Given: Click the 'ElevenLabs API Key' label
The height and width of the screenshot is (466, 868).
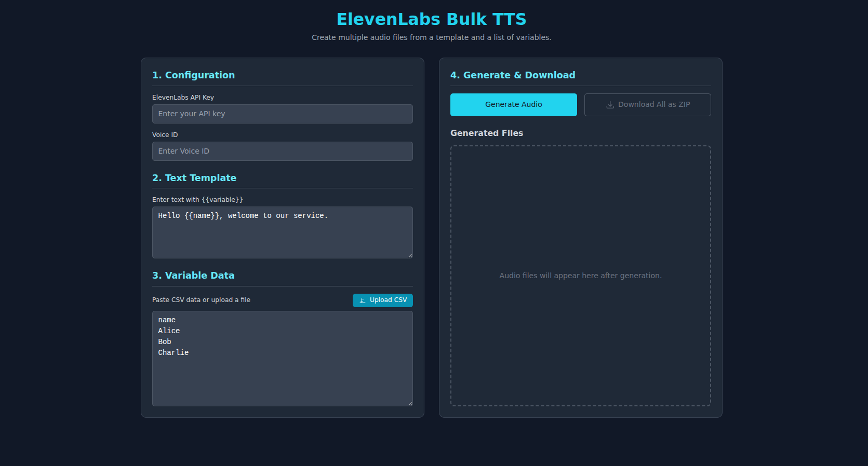Looking at the screenshot, I should (183, 98).
